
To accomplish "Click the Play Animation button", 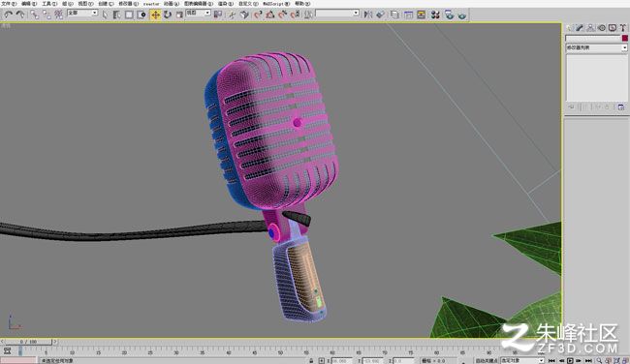I will pyautogui.click(x=570, y=361).
